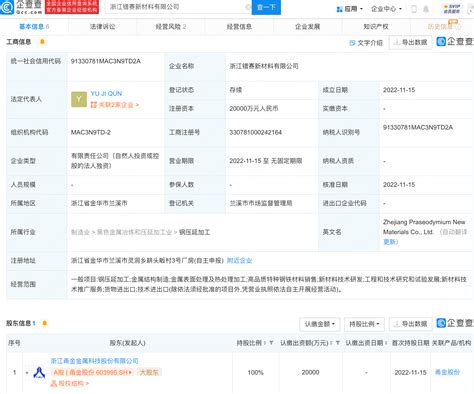Expand the 持股比例 dropdown
Viewport: 474px width, 394px height.
click(x=364, y=324)
